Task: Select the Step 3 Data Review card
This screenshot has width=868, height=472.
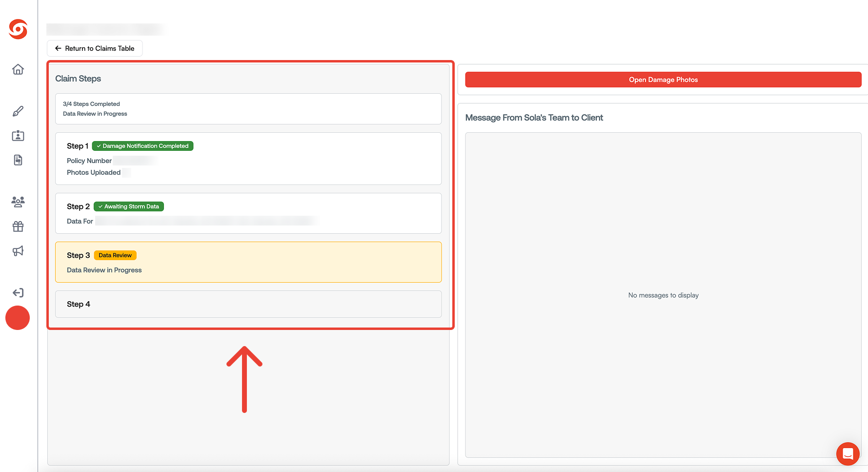Action: [x=248, y=262]
